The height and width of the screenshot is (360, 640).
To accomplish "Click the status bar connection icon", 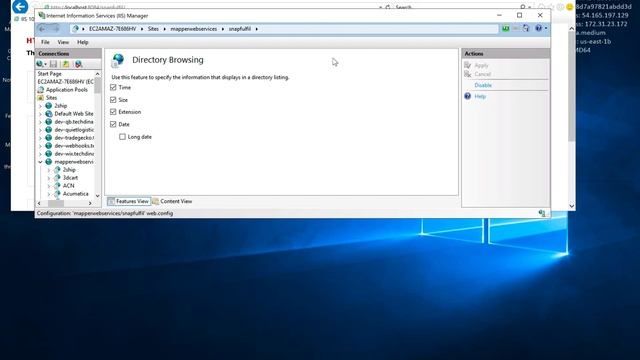I will coord(542,213).
